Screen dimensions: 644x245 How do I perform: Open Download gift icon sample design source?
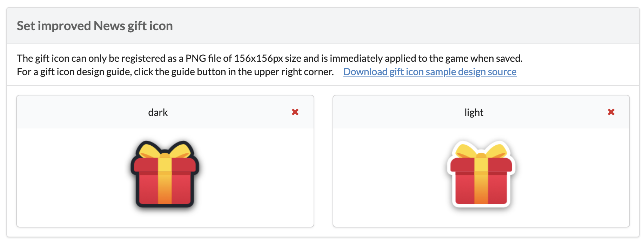point(430,72)
